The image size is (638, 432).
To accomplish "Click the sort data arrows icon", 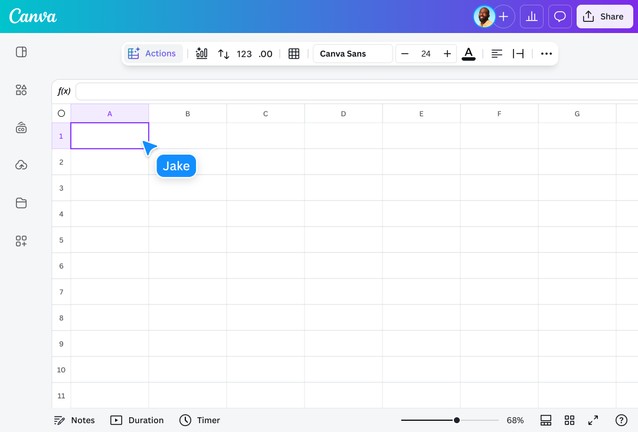I will pyautogui.click(x=223, y=54).
